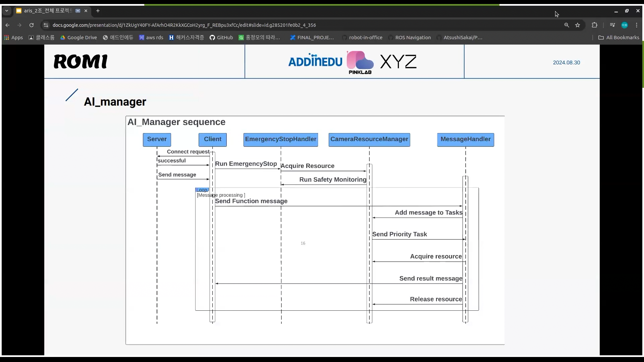The image size is (644, 362).
Task: Open the Chrome three-dot menu
Action: 637,25
